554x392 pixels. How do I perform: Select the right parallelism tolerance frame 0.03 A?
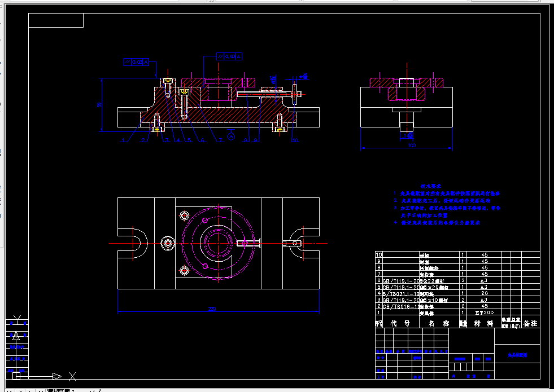[229, 56]
